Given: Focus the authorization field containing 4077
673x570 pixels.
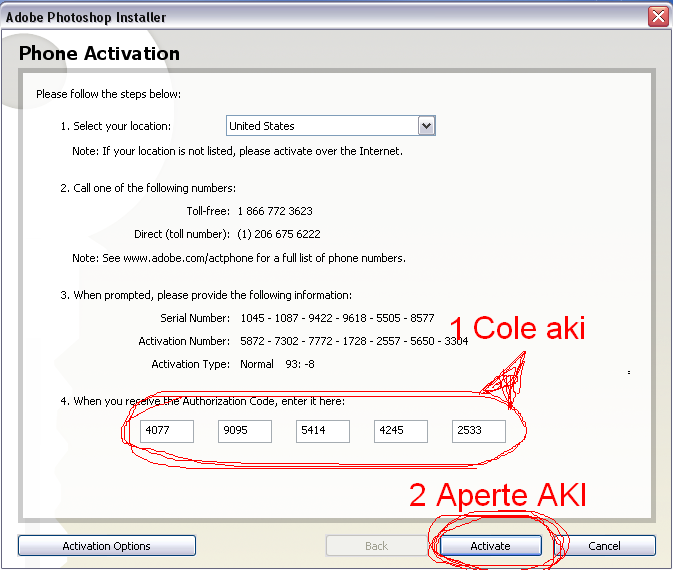Looking at the screenshot, I should coord(167,431).
